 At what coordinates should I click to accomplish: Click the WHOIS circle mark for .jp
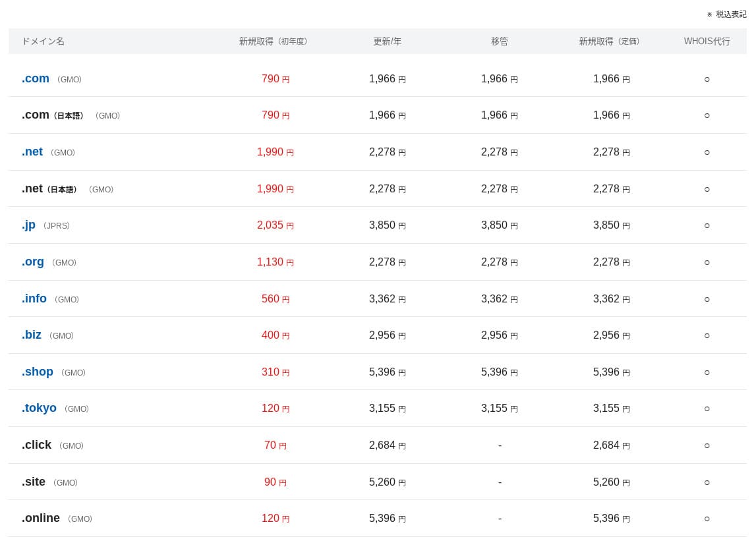(707, 225)
